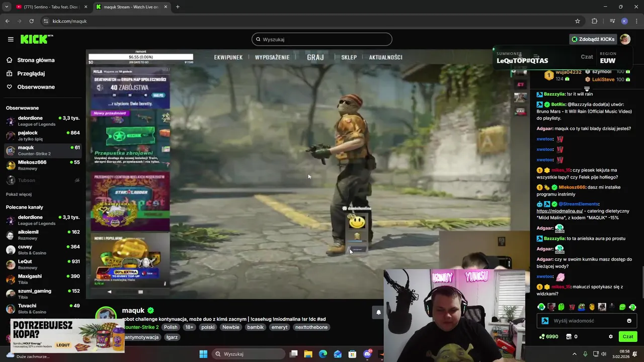This screenshot has width=644, height=362.
Task: Bookmark this page with star icon
Action: coord(578,21)
